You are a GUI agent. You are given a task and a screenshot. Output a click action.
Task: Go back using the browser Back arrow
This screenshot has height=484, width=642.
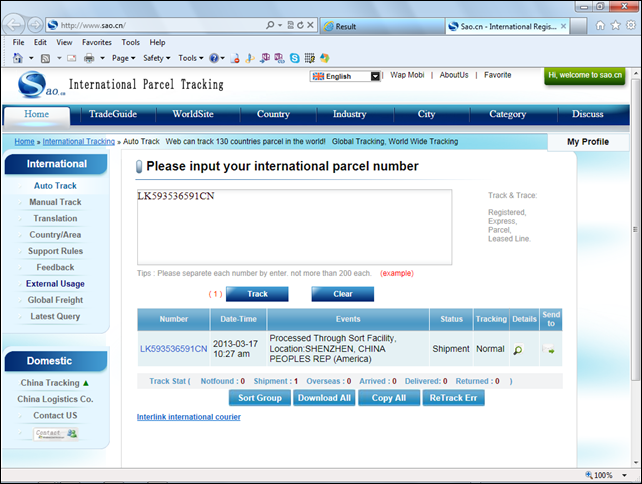[13, 25]
